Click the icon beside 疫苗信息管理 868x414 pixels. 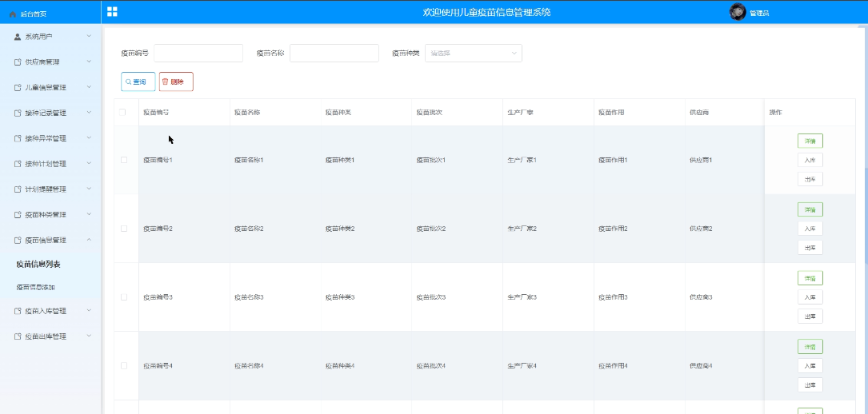17,240
